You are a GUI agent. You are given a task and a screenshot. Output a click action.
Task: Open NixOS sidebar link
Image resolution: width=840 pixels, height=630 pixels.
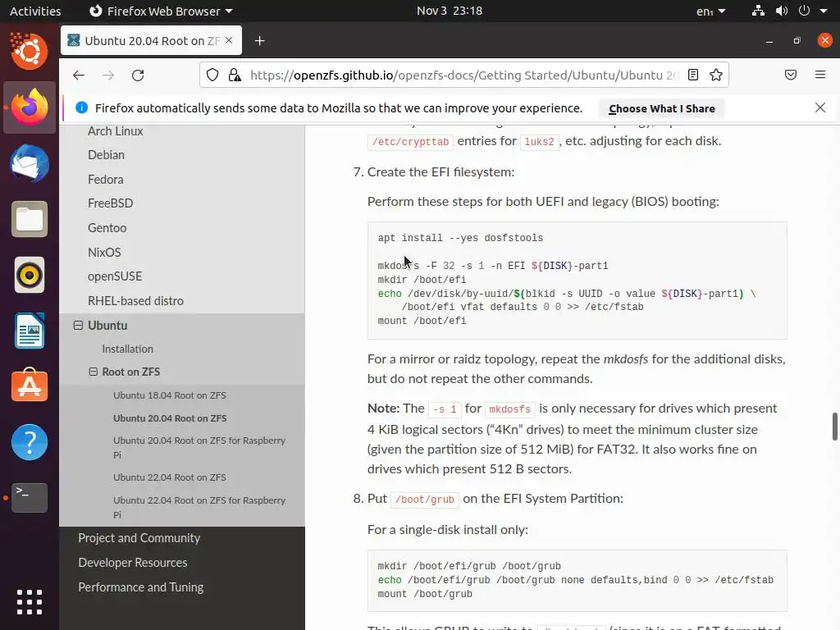104,252
